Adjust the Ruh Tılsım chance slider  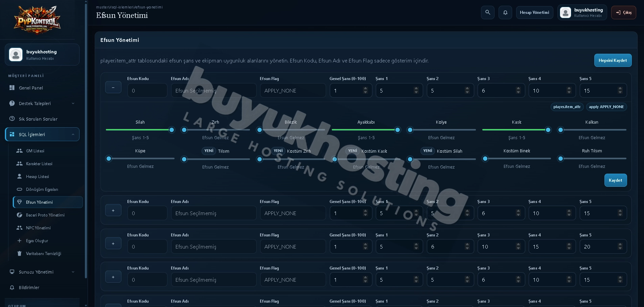point(592,158)
